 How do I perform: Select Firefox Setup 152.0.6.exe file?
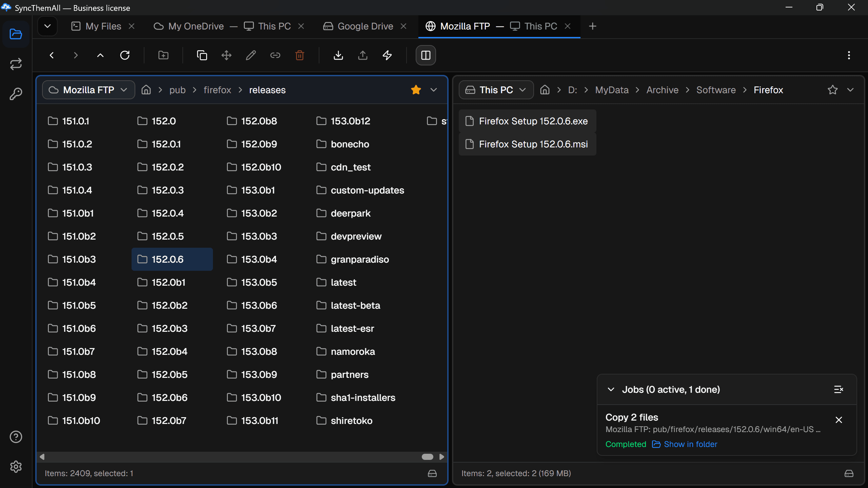coord(527,121)
